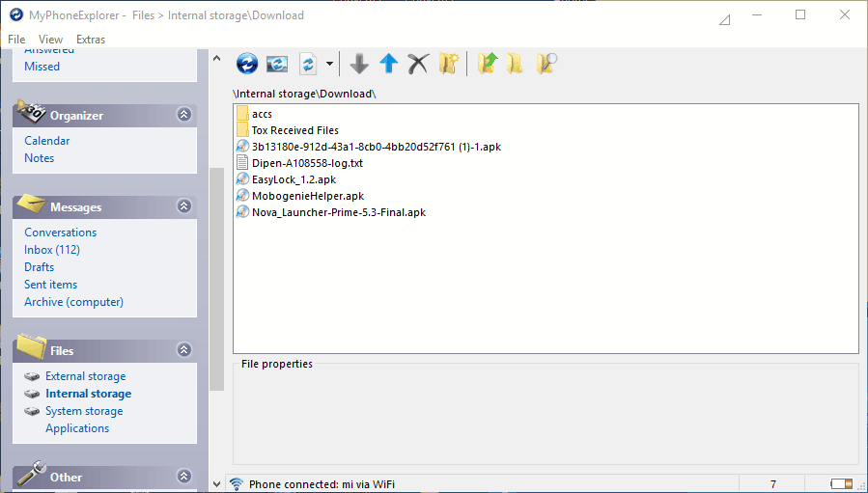
Task: Click the sidebar scrollbar thumb
Action: tap(216, 279)
